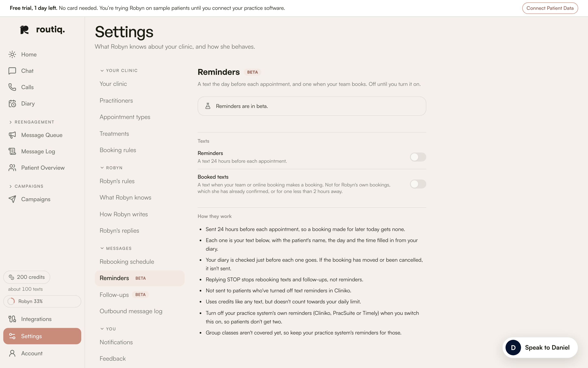Turn on the Booked texts toggle

418,184
